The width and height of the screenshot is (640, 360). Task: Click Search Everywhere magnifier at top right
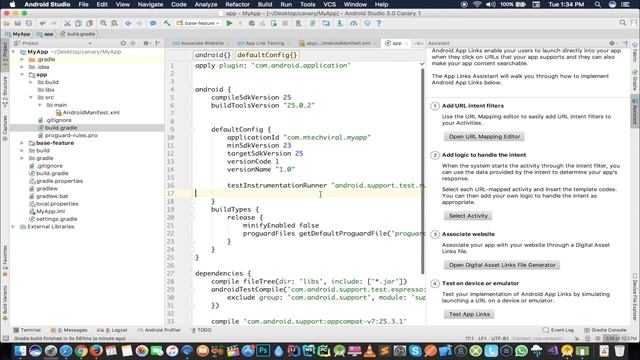[x=622, y=23]
